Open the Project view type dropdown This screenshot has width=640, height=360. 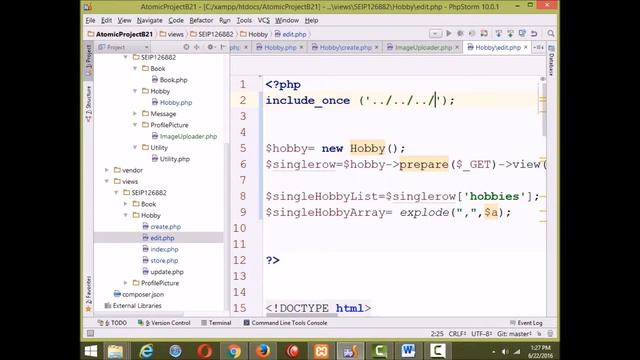tap(123, 47)
